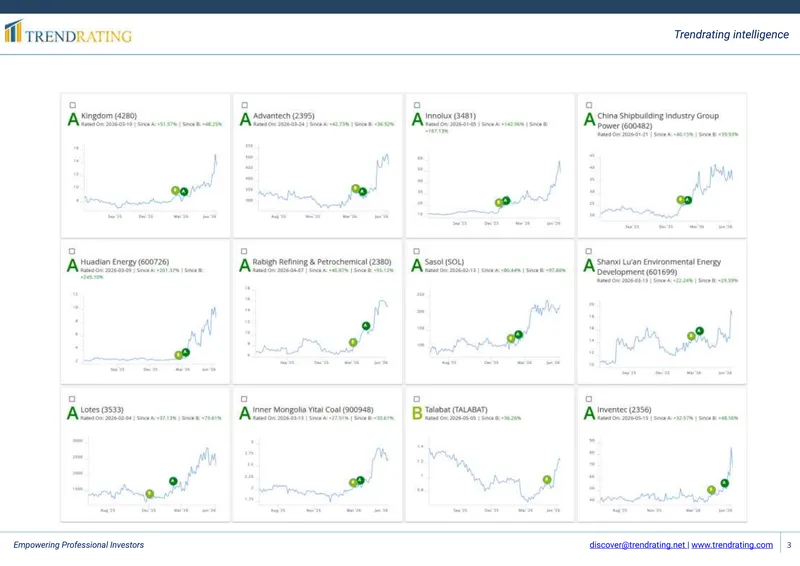800x566 pixels.
Task: Click light green B marker on Lotes chart
Action: point(149,494)
